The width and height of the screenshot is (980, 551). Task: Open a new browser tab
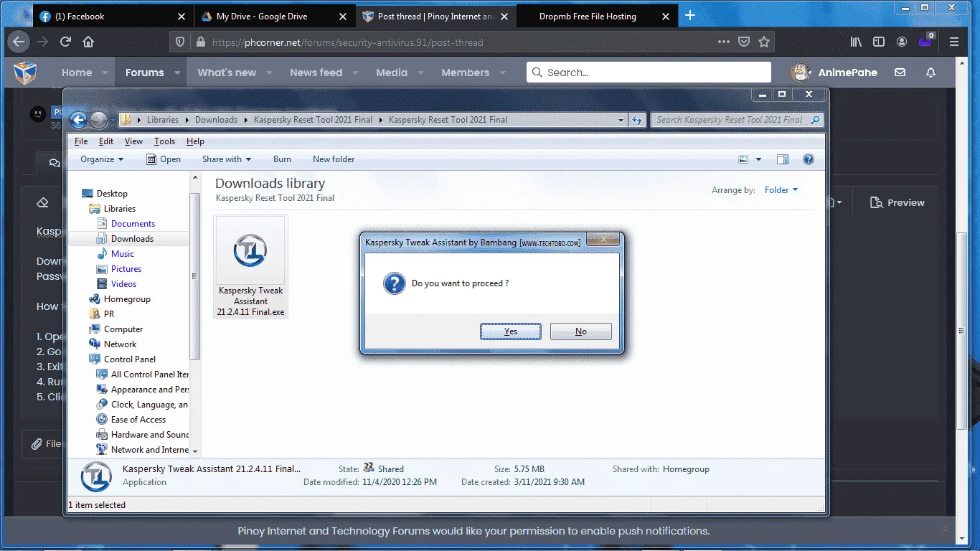[x=690, y=16]
